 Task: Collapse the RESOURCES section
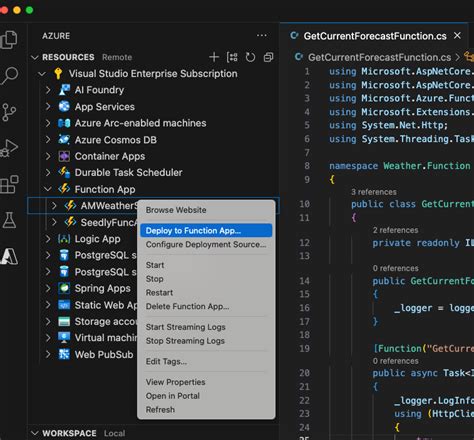tap(35, 57)
